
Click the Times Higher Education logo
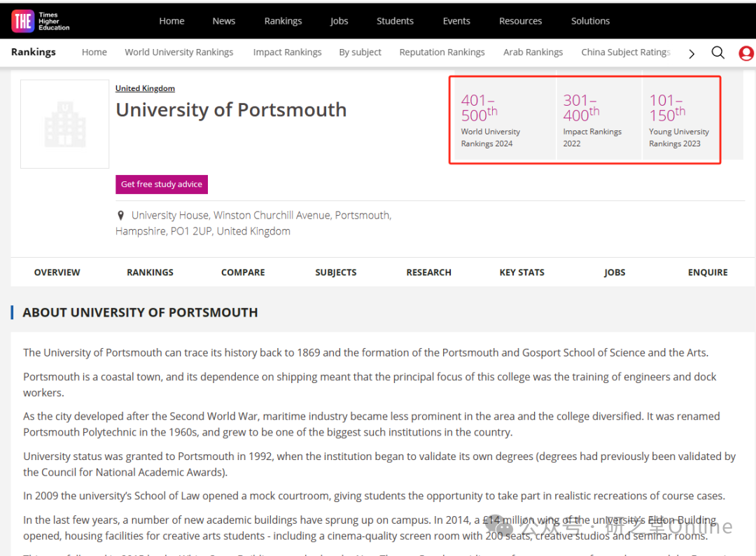(x=41, y=21)
